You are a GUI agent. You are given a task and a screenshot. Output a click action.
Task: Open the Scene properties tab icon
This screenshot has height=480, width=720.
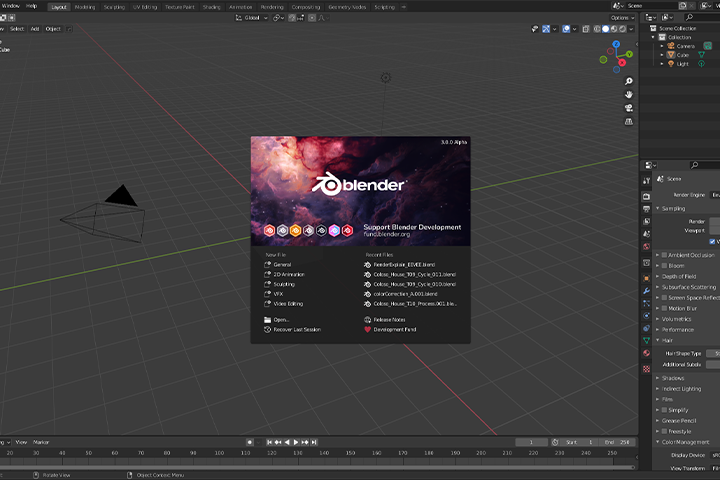tap(647, 234)
